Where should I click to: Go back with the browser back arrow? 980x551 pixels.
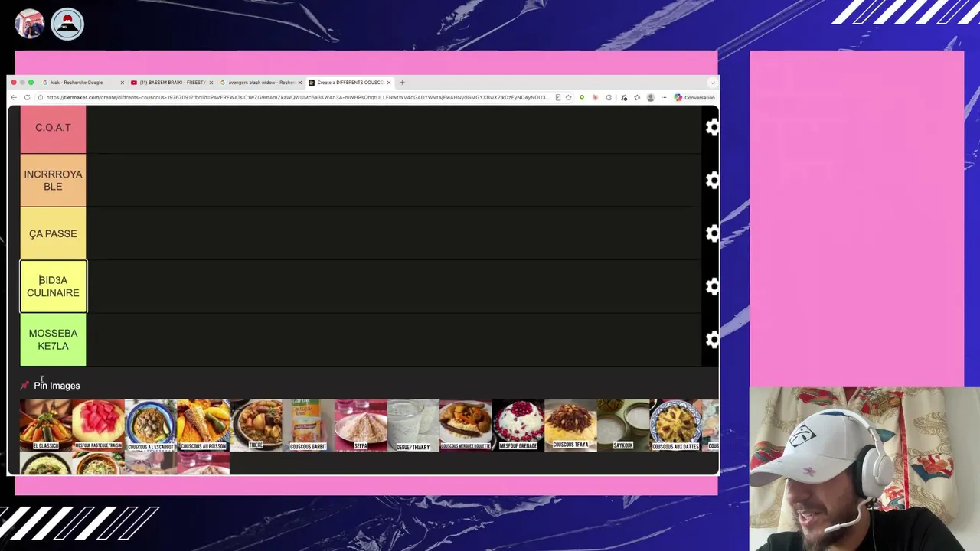[13, 97]
